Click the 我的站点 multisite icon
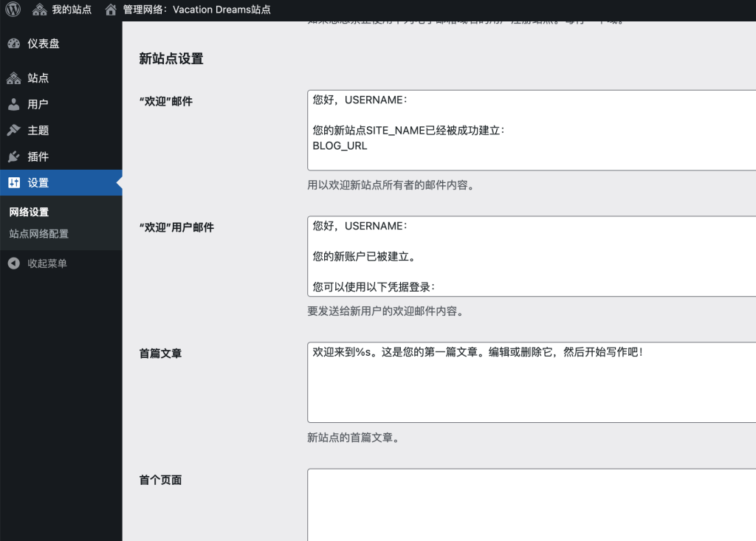This screenshot has width=756, height=541. tap(39, 10)
